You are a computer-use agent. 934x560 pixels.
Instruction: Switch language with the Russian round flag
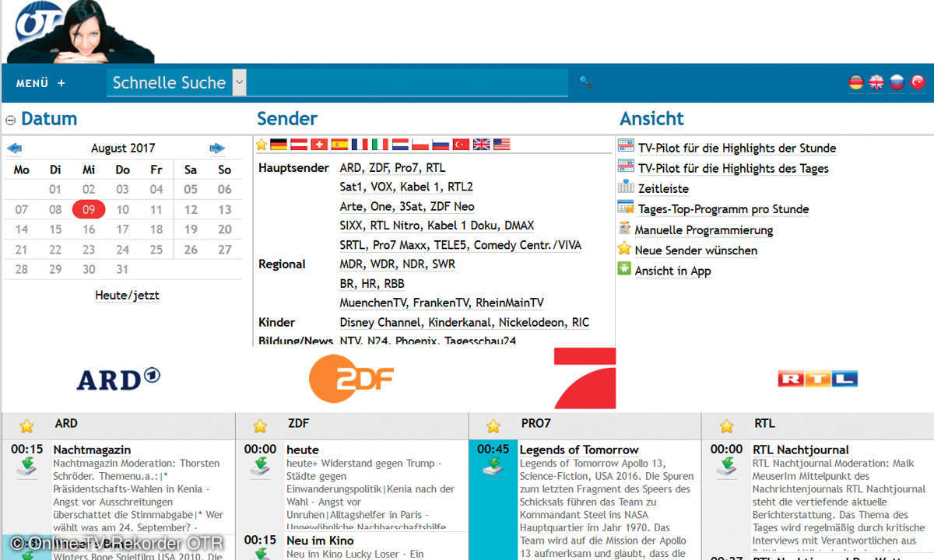pos(897,82)
